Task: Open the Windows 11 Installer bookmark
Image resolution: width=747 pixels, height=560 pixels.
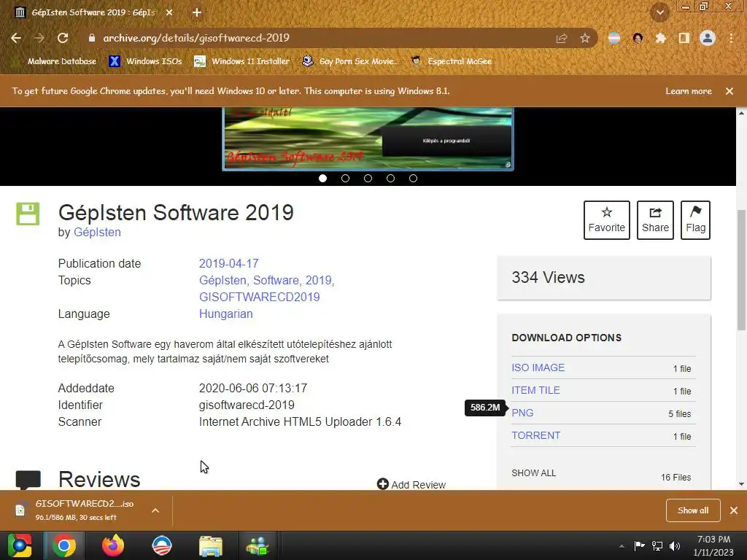Action: [x=242, y=61]
